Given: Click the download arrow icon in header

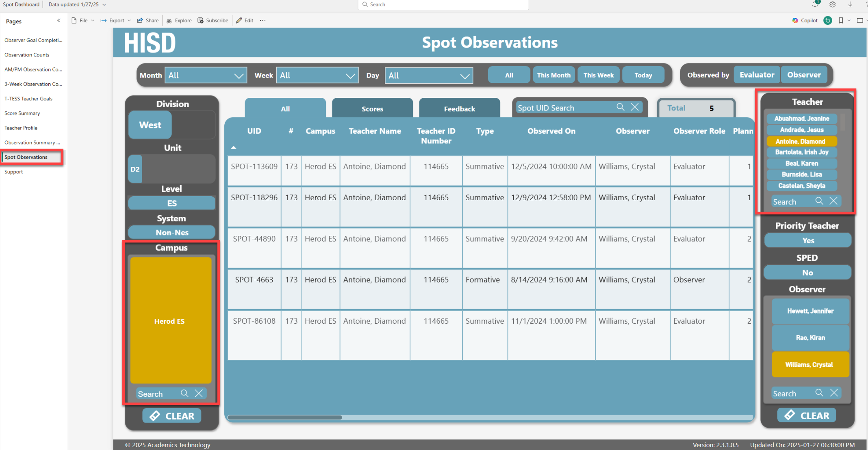Looking at the screenshot, I should 850,4.
